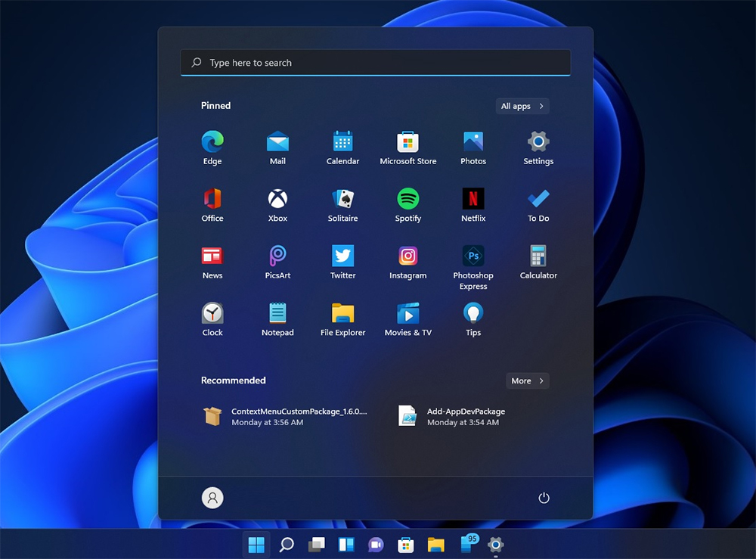Click the Type here to search field
This screenshot has height=559, width=756.
(375, 63)
